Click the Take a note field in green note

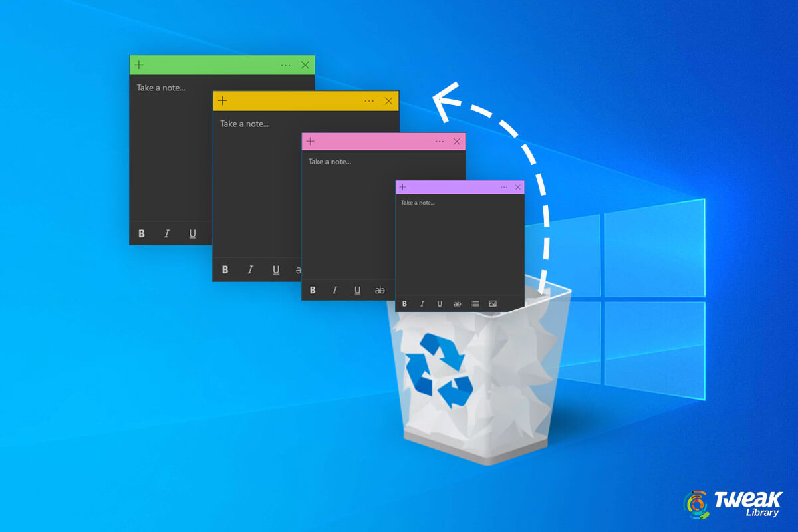162,87
